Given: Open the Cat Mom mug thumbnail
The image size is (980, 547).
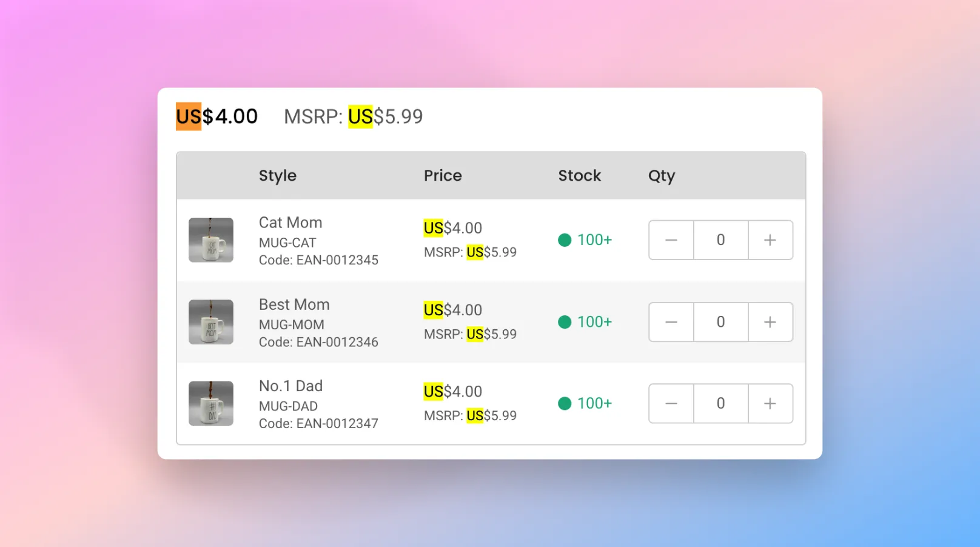Looking at the screenshot, I should click(x=211, y=240).
